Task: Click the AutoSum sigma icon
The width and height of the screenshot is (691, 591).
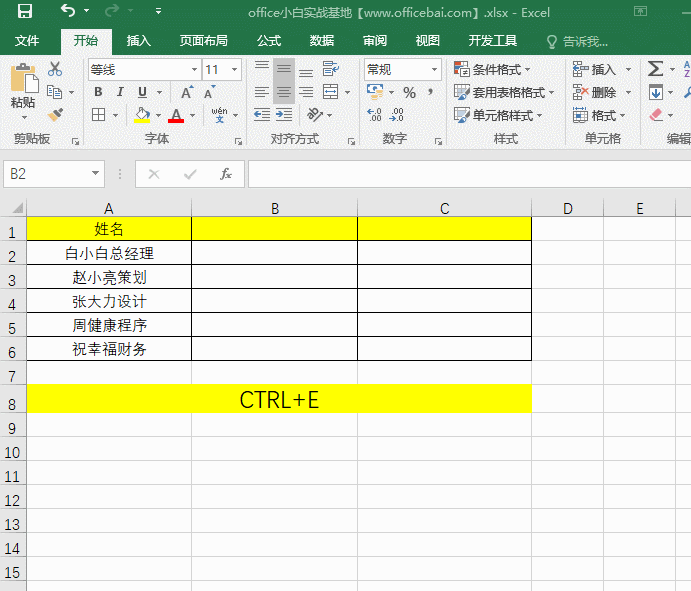Action: pos(655,69)
